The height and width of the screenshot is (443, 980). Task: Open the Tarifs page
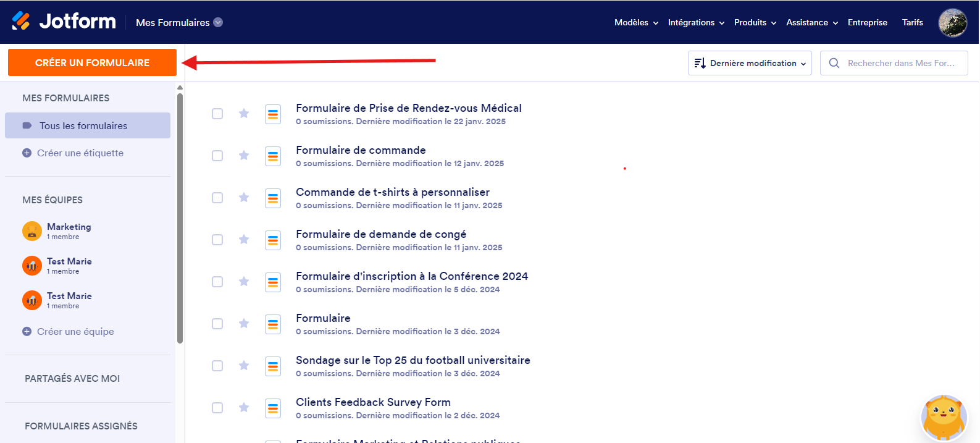pos(913,22)
